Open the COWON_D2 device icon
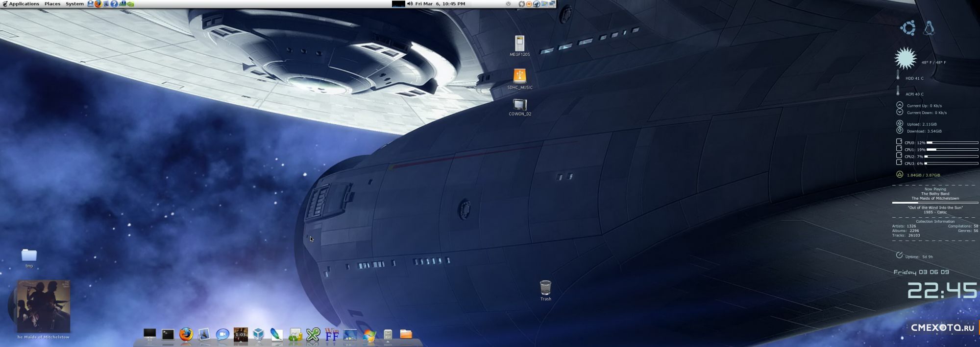 pyautogui.click(x=519, y=104)
